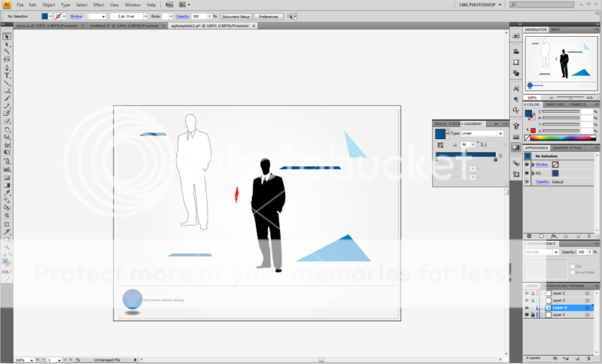Select the Magic Wand tool

pyautogui.click(x=7, y=51)
